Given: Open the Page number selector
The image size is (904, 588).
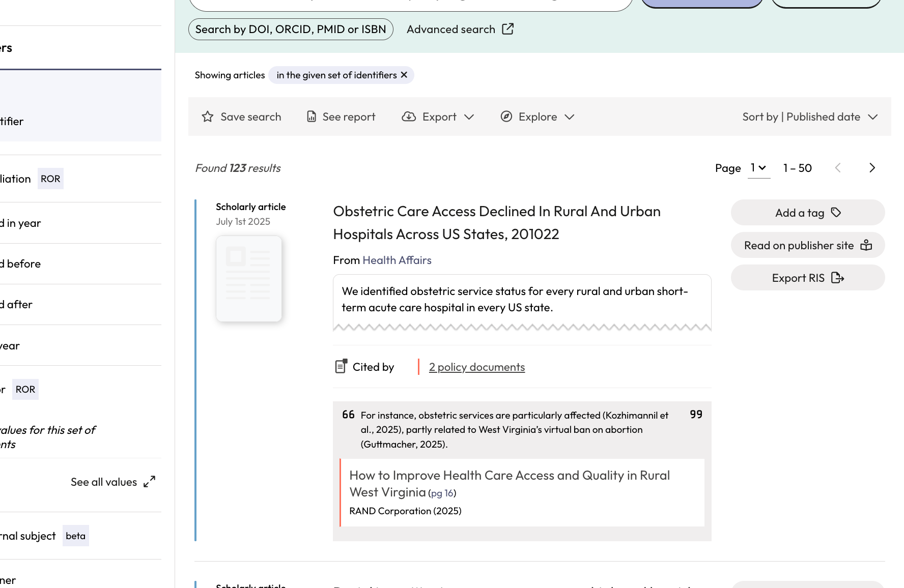Looking at the screenshot, I should (758, 168).
